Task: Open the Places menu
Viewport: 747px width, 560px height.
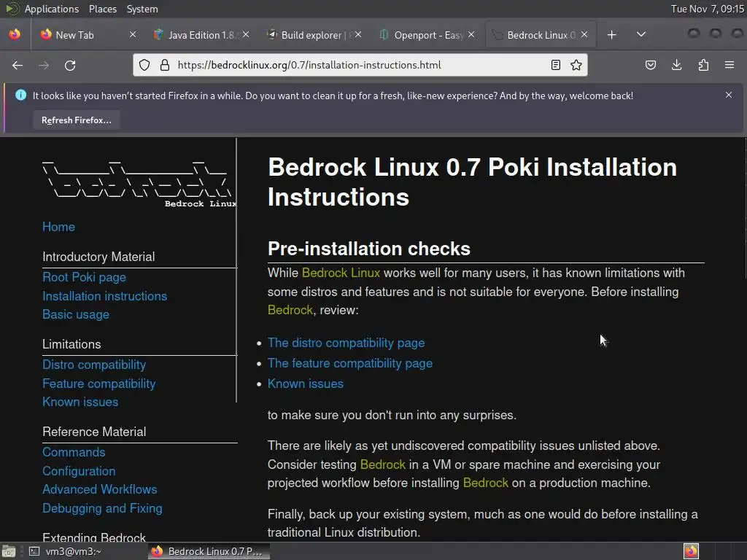Action: 102,9
